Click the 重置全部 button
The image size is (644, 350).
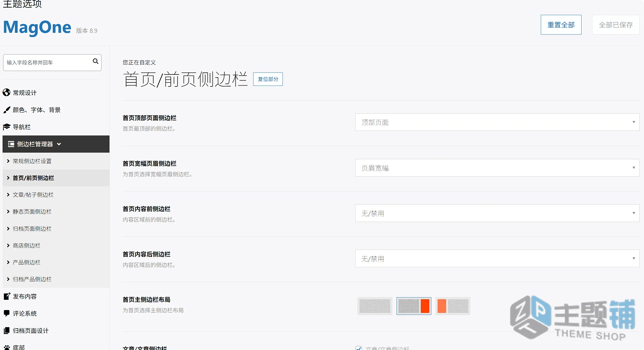tap(561, 25)
